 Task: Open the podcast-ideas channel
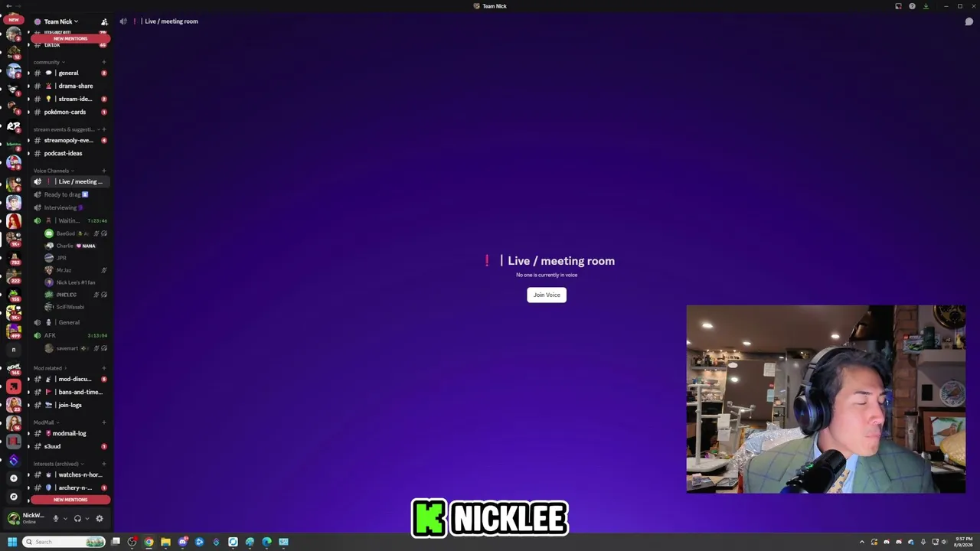(70, 153)
